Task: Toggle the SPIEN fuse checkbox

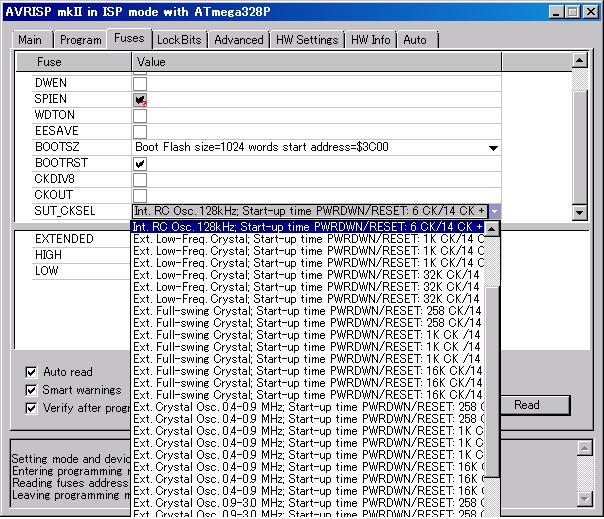Action: 140,99
